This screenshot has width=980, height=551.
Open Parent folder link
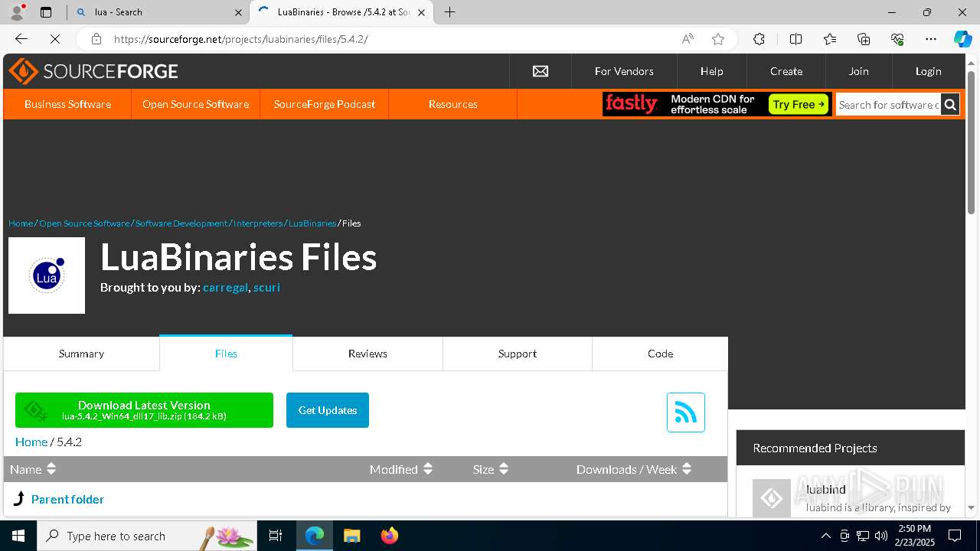coord(67,499)
